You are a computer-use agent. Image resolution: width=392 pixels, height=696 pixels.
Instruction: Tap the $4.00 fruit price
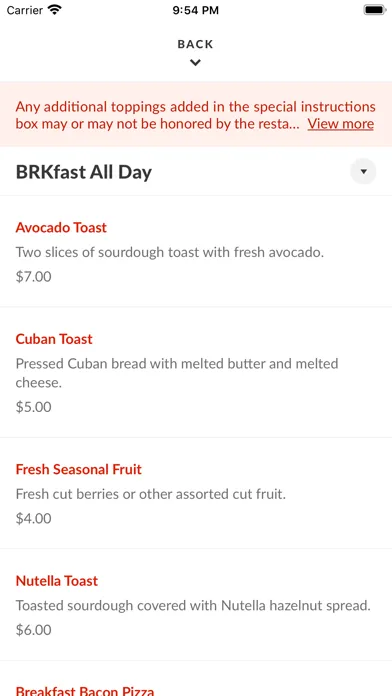34,518
